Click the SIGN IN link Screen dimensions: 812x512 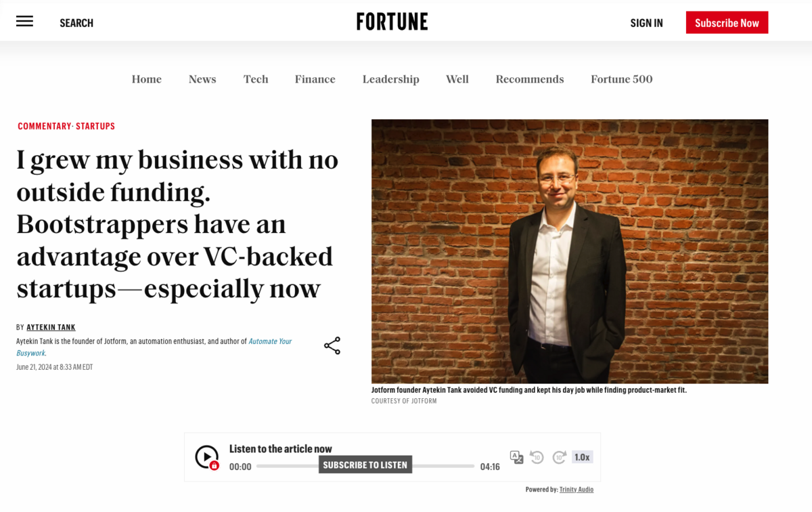tap(646, 23)
